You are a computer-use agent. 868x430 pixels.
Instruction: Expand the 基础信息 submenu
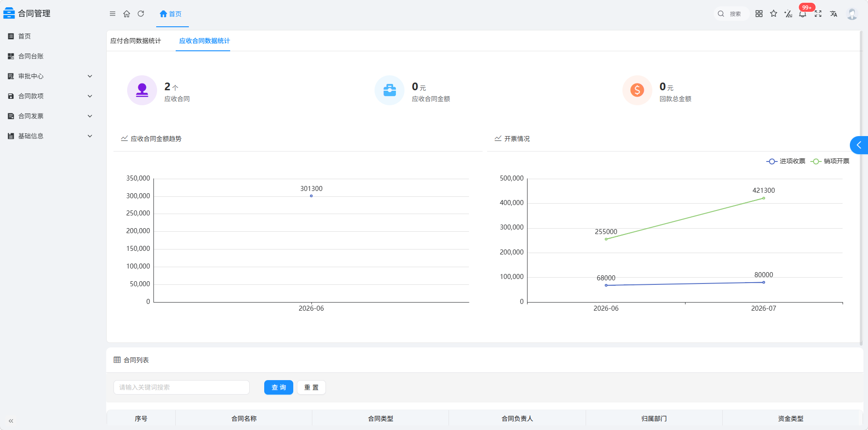point(50,136)
